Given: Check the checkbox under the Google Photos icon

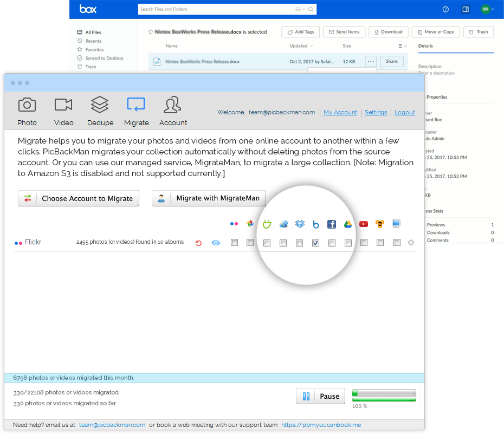Looking at the screenshot, I should pyautogui.click(x=250, y=243).
